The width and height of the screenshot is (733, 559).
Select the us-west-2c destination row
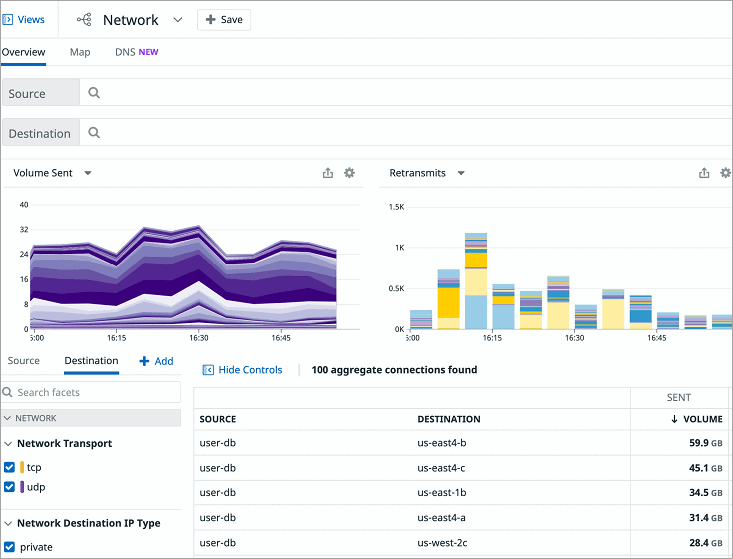462,543
